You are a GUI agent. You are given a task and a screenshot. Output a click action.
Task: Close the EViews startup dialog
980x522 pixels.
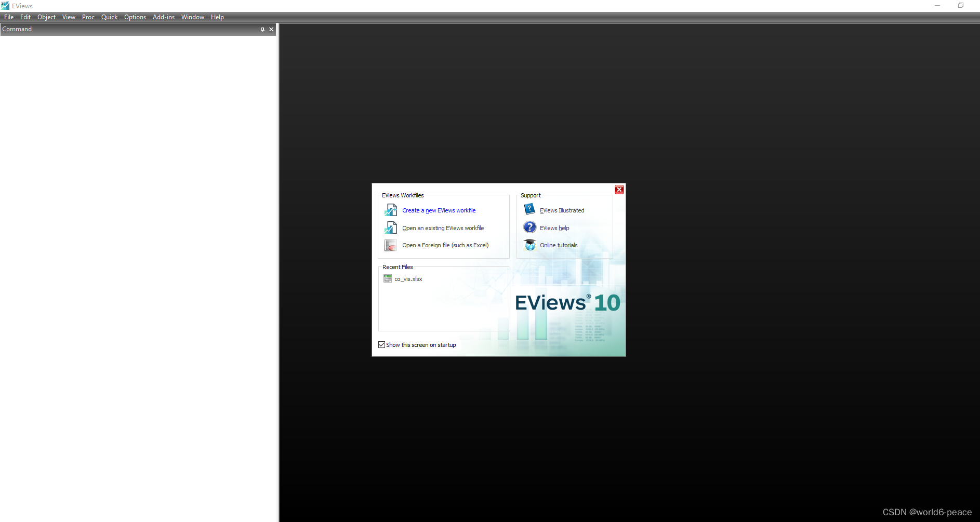tap(619, 190)
